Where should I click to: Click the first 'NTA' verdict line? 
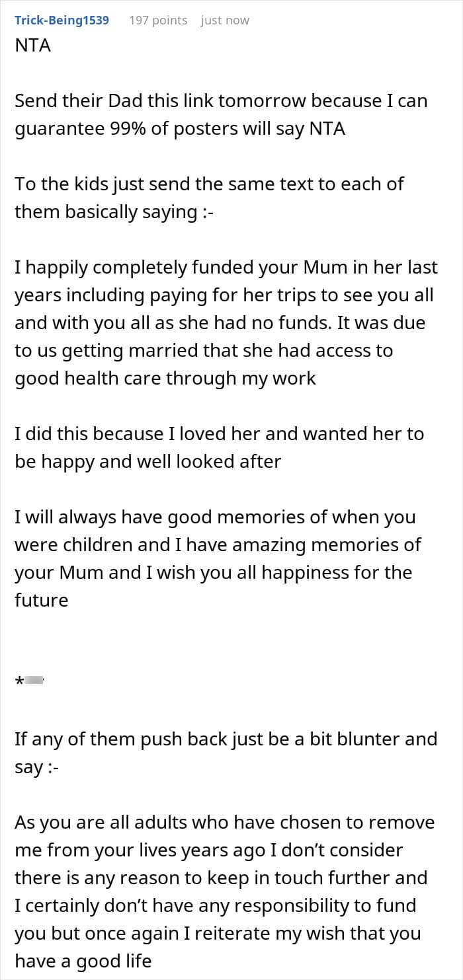pos(33,46)
